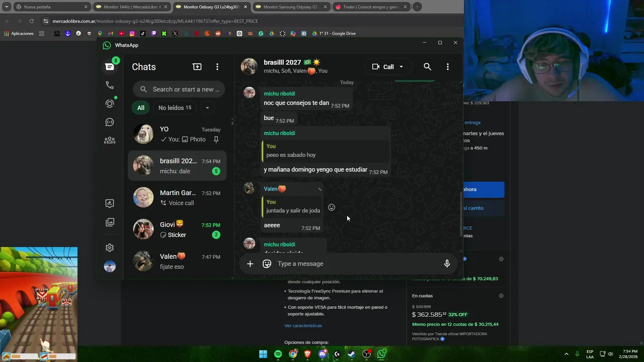The image size is (644, 362).
Task: Click the Chrome icon on the taskbar
Action: [x=293, y=354]
